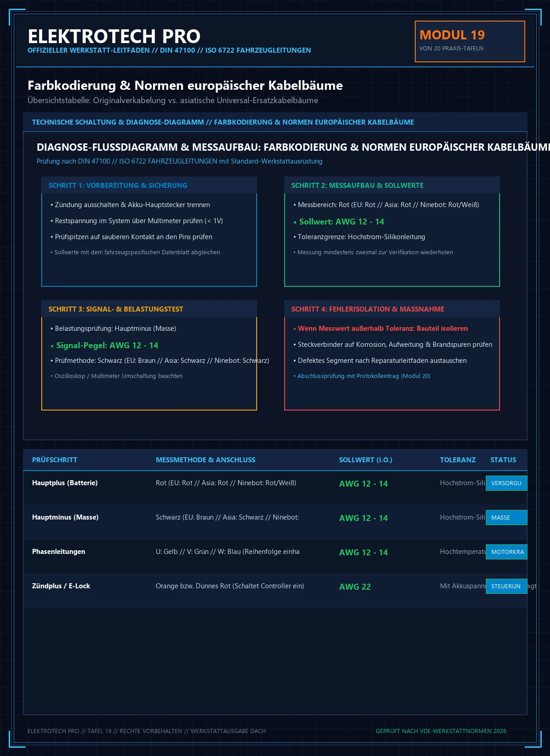The height and width of the screenshot is (756, 550).
Task: Click the MASSE status badge
Action: (506, 517)
